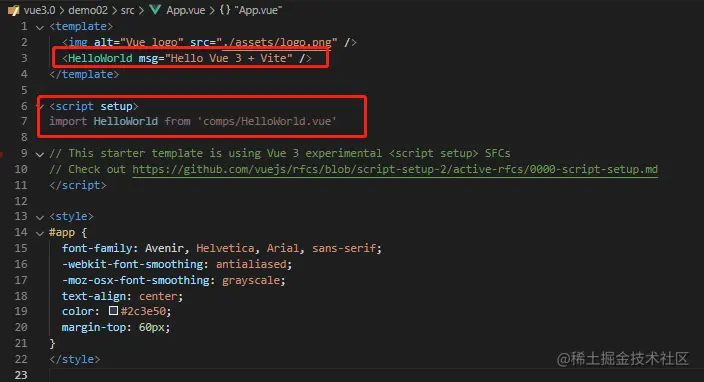Click the ./assets/logo.png src value
The width and height of the screenshot is (704, 382).
[x=277, y=42]
